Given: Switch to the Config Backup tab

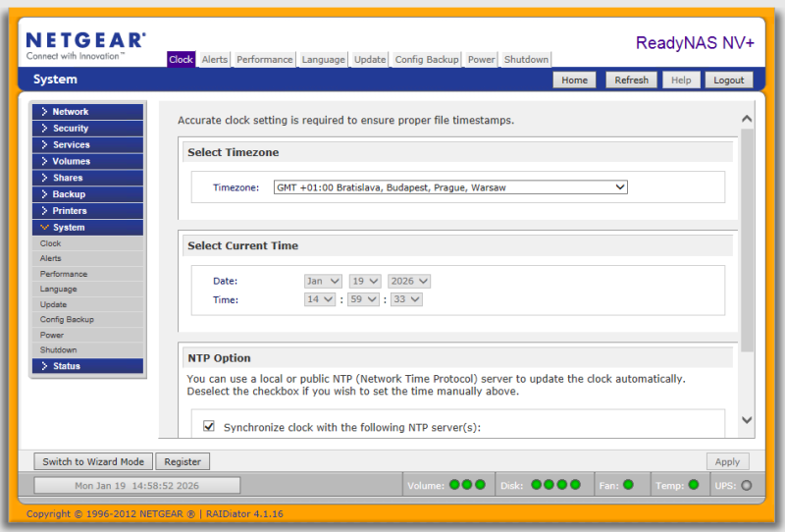Looking at the screenshot, I should pyautogui.click(x=427, y=59).
